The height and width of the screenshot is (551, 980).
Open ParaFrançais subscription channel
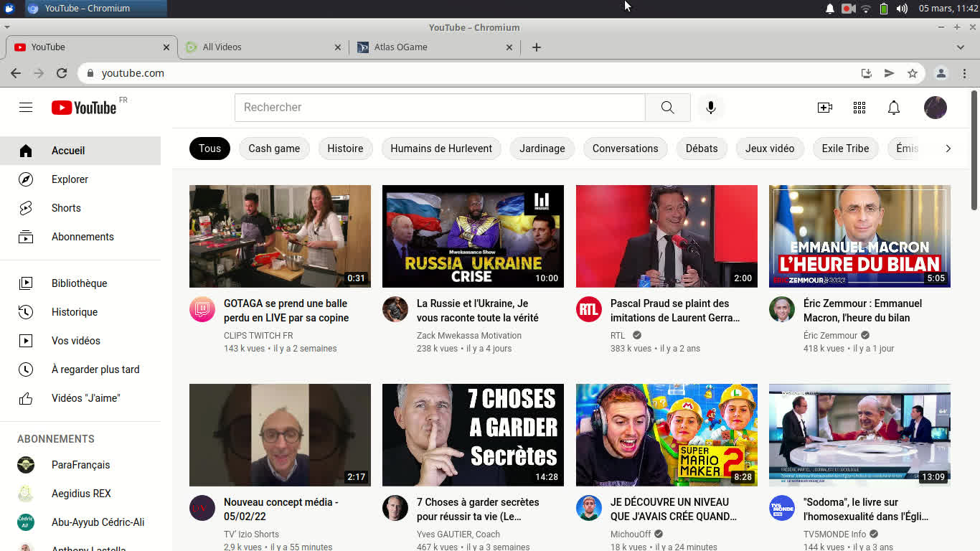tap(80, 465)
